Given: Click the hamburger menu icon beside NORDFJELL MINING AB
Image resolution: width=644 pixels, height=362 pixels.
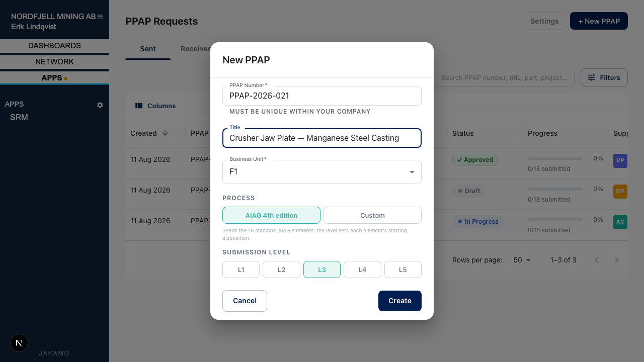Looking at the screenshot, I should click(x=100, y=17).
